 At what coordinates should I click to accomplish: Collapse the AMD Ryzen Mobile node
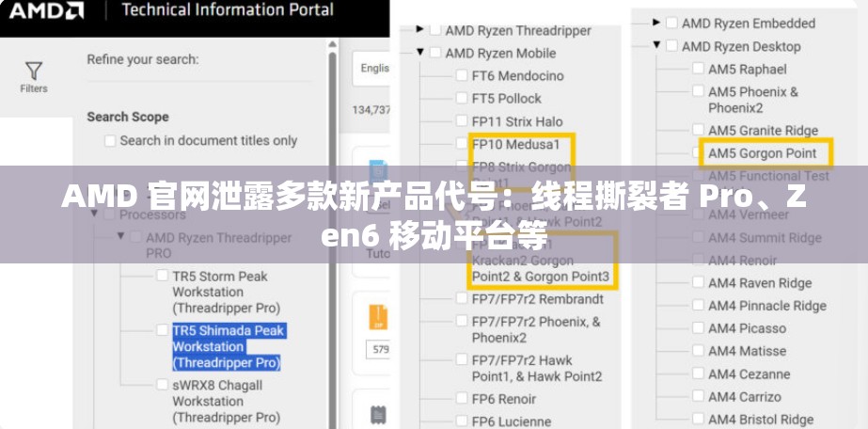pyautogui.click(x=419, y=52)
